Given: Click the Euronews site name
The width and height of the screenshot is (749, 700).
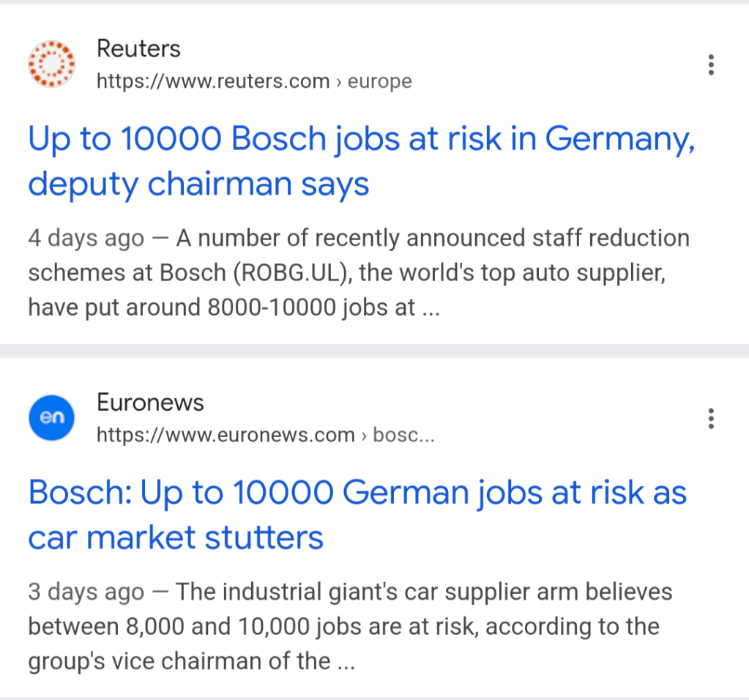Looking at the screenshot, I should point(150,403).
